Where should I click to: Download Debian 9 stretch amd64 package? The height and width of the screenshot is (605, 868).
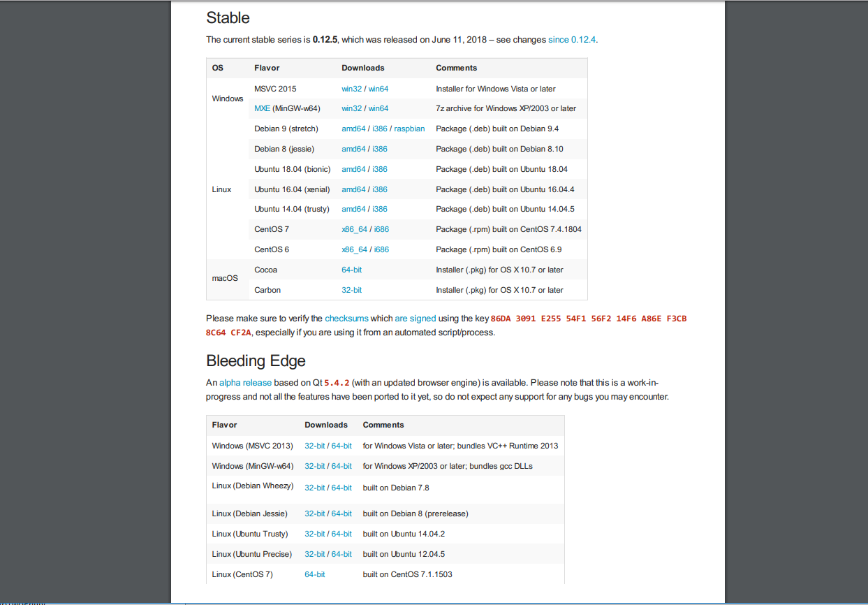[x=353, y=129]
